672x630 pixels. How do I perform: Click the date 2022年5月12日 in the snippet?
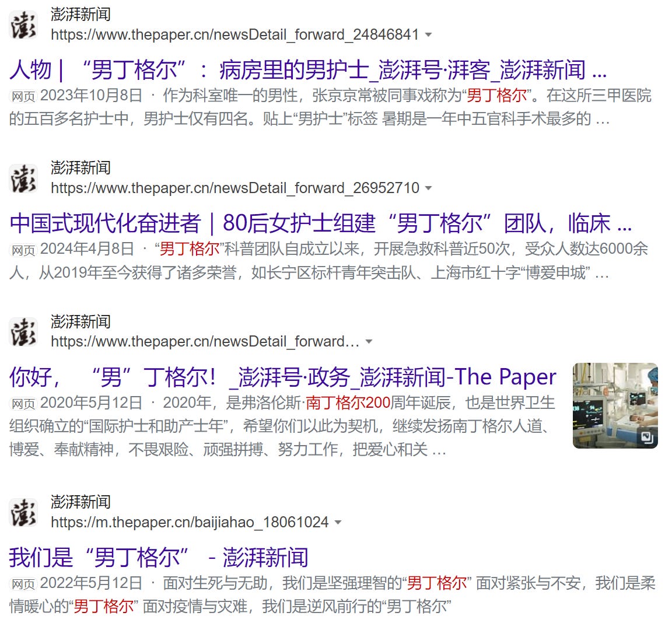coord(91,583)
